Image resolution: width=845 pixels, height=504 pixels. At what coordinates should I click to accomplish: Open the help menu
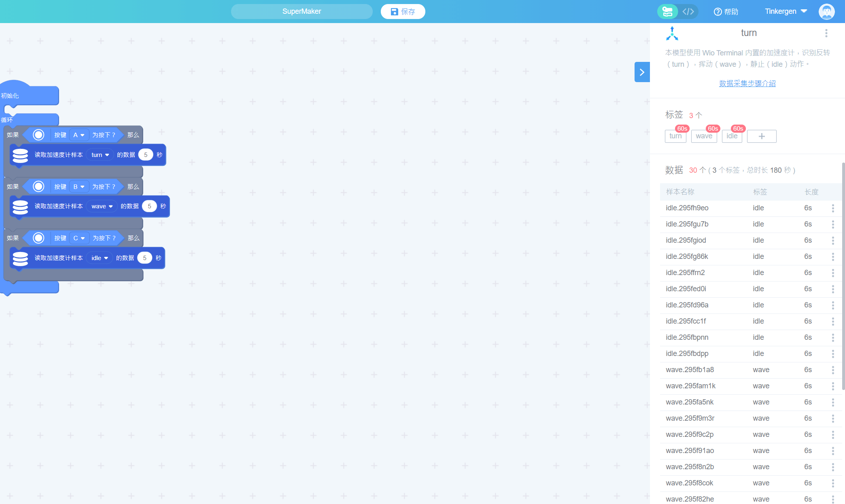[726, 11]
